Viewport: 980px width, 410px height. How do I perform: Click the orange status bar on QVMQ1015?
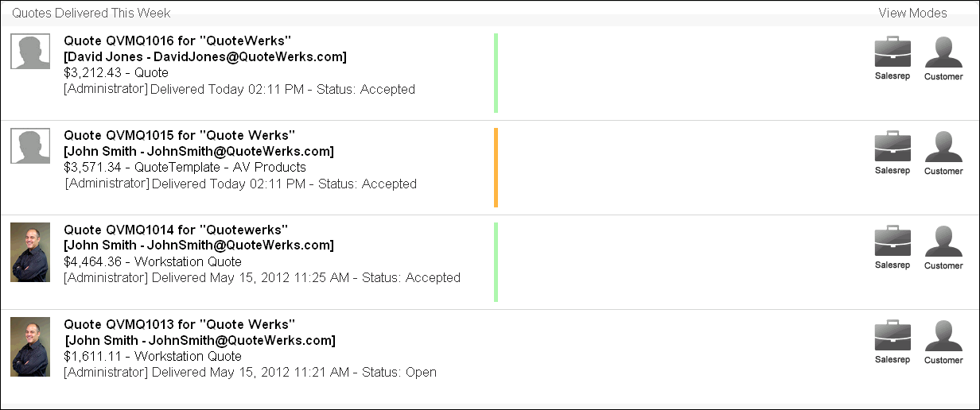point(496,168)
